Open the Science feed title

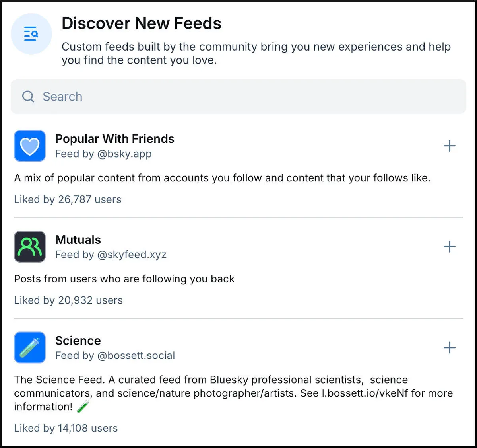tap(78, 341)
